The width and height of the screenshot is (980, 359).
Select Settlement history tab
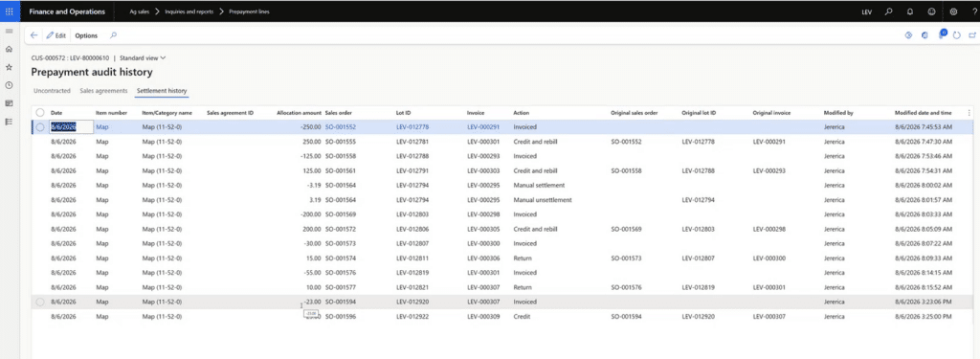(x=162, y=91)
